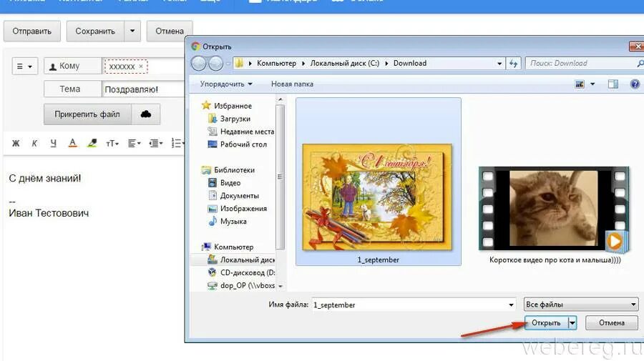This screenshot has height=361, width=644.
Task: Open text alignment dropdown in editor
Action: coord(134,143)
